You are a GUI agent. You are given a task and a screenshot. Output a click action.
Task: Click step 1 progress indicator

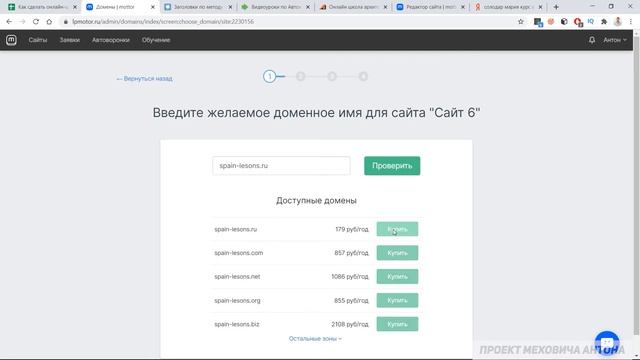pyautogui.click(x=269, y=76)
